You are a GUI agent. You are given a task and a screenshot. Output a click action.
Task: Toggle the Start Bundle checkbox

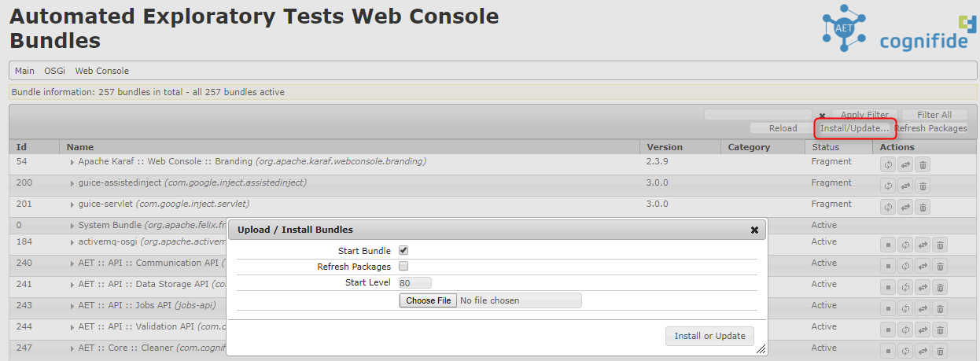point(403,250)
